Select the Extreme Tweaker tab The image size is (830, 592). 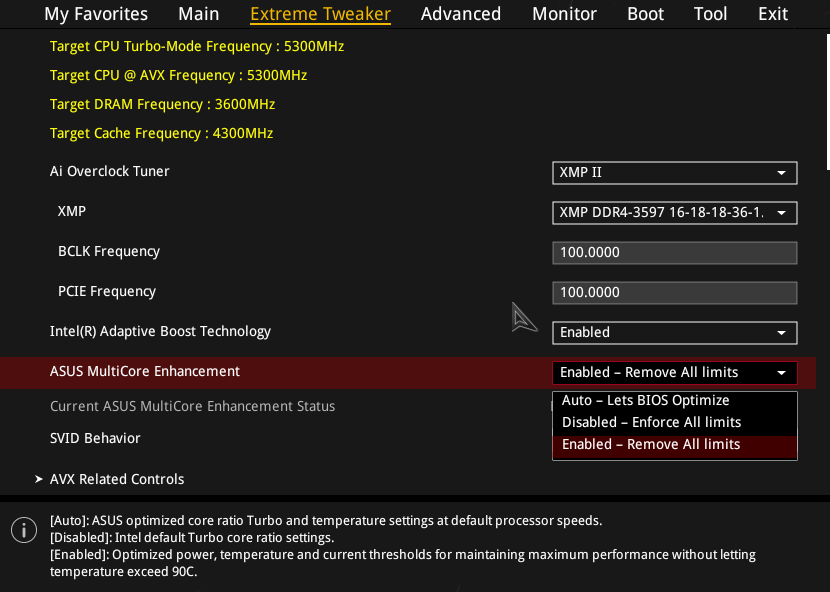[320, 14]
